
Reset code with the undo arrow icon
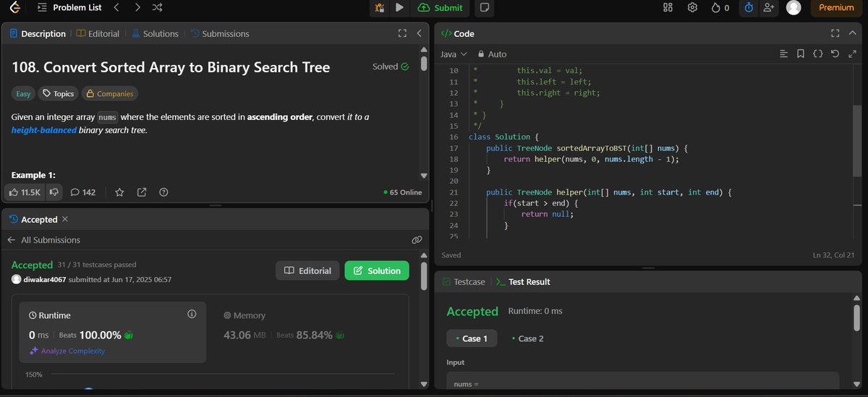835,54
